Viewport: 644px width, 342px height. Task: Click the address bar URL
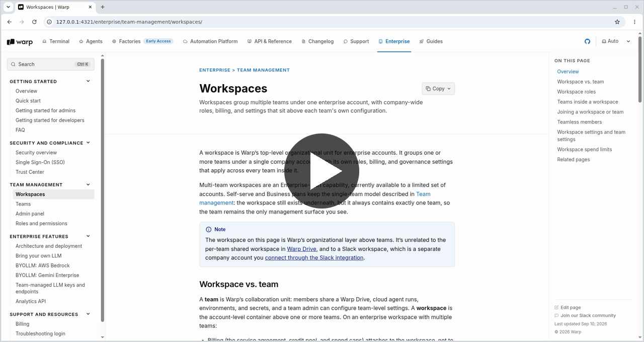tap(129, 22)
